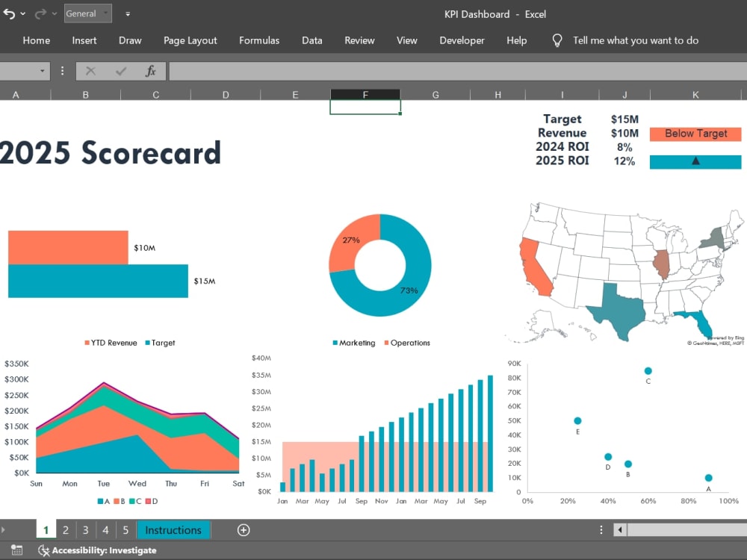Viewport: 747px width, 560px height.
Task: Switch to sheet tab 2
Action: click(66, 530)
